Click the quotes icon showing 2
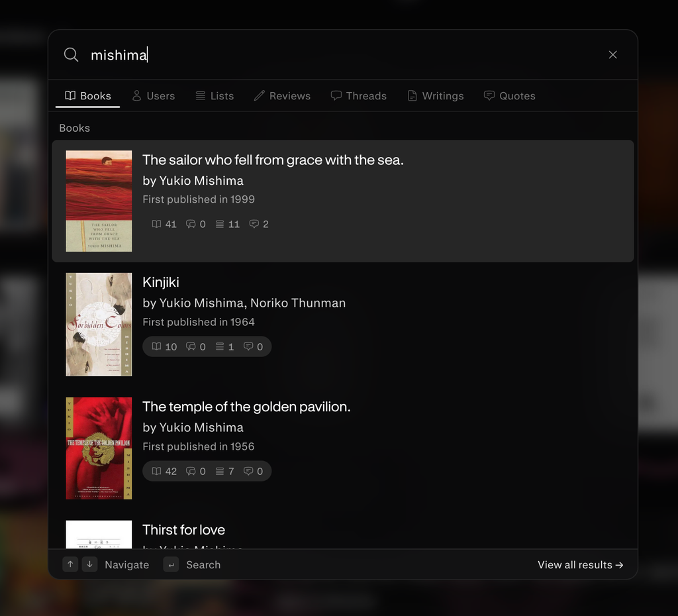678x616 pixels. [254, 224]
